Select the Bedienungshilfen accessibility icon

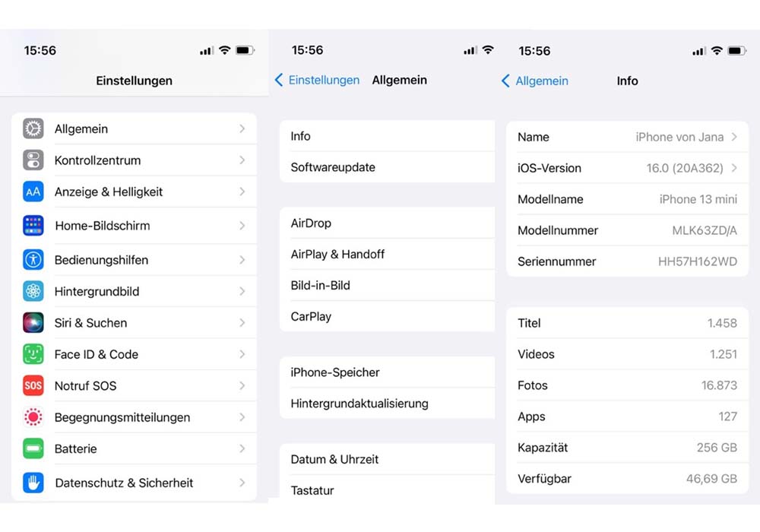32,259
